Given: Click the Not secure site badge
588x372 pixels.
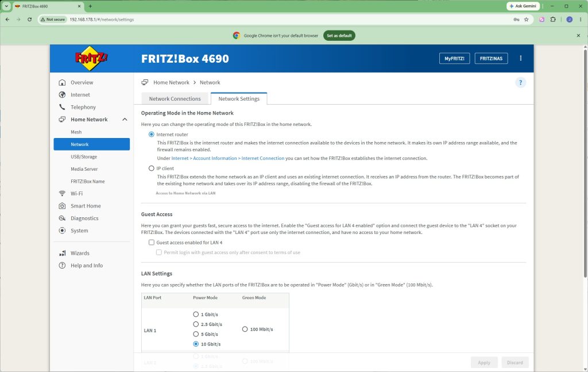Looking at the screenshot, I should tap(53, 20).
